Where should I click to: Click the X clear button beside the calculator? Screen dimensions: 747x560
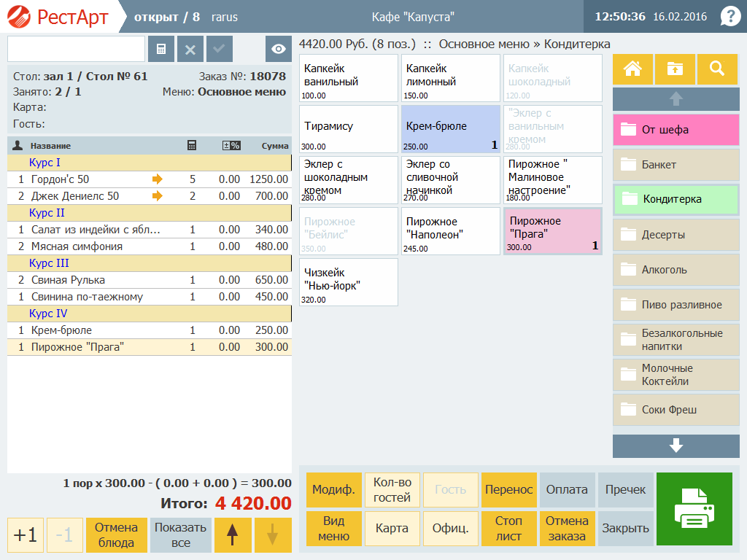click(x=190, y=49)
